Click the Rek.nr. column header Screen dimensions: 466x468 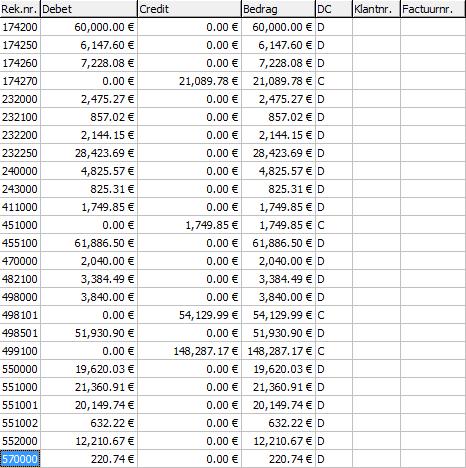20,9
